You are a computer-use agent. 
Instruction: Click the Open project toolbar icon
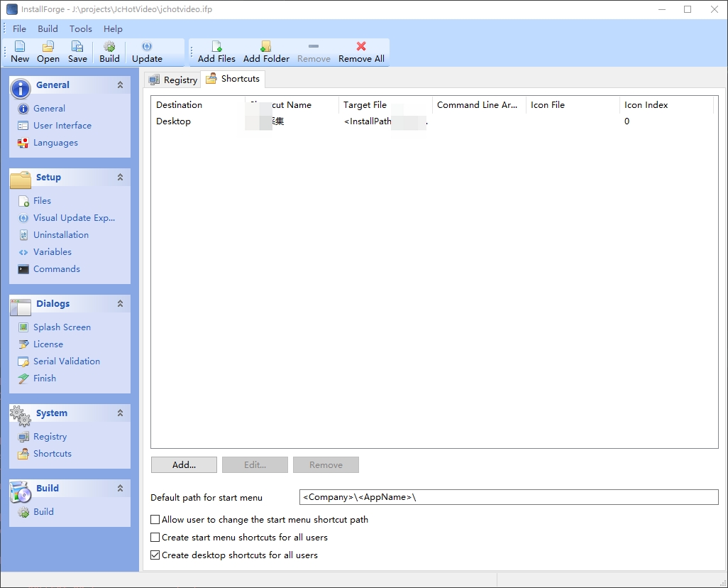(48, 46)
